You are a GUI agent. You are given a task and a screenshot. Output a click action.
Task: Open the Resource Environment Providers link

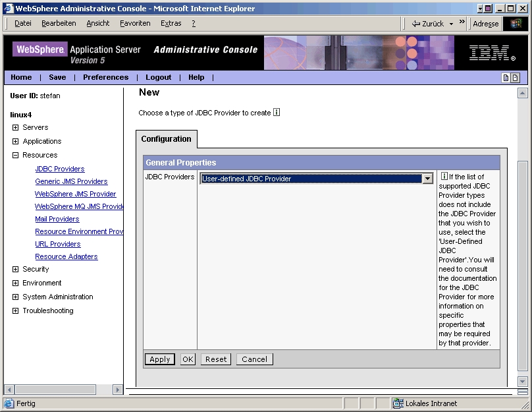(x=79, y=231)
